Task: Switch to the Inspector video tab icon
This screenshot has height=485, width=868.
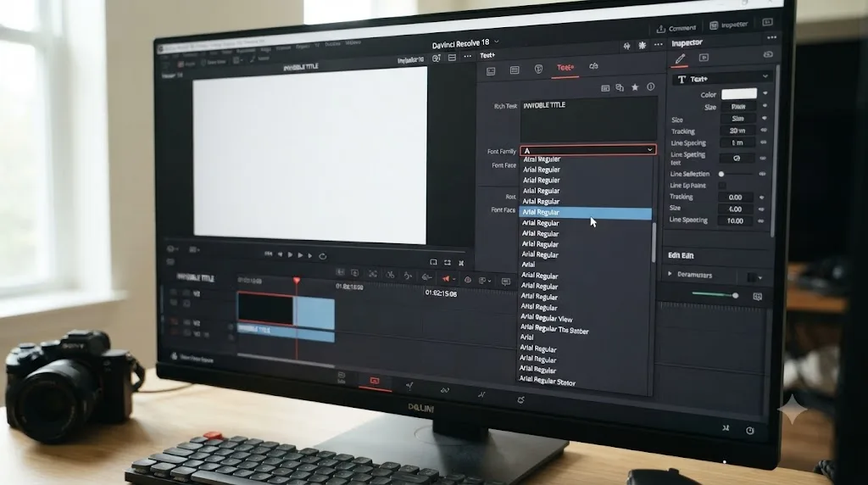Action: coord(704,58)
